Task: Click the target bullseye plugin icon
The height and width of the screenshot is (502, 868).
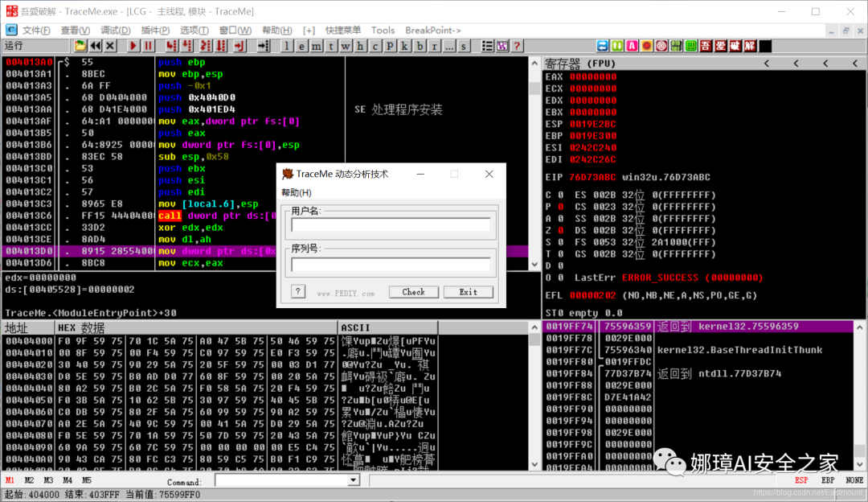Action: [x=661, y=46]
